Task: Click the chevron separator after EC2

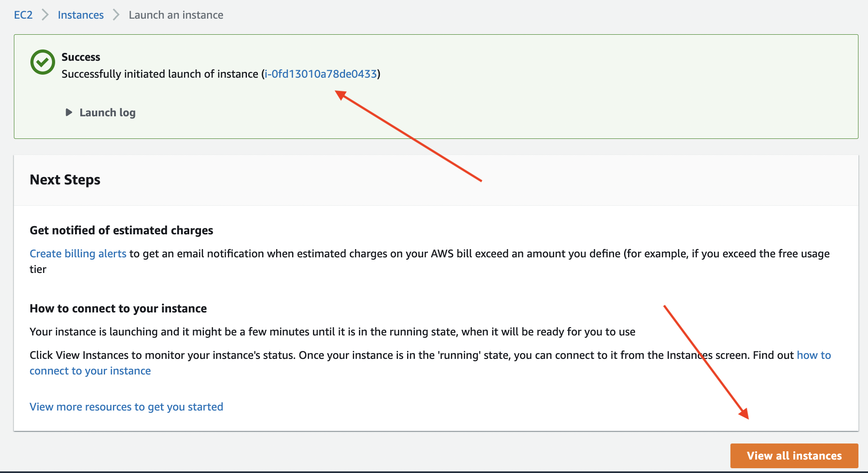Action: tap(45, 15)
